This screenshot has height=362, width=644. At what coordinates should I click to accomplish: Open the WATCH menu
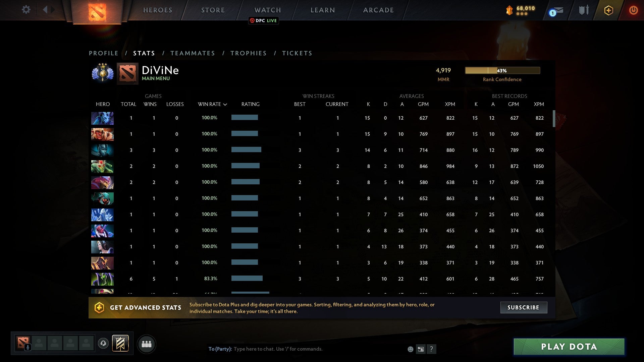[x=267, y=10]
